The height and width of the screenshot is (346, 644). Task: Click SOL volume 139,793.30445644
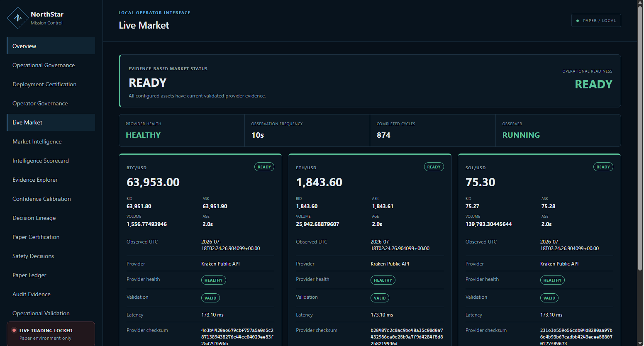pos(489,224)
